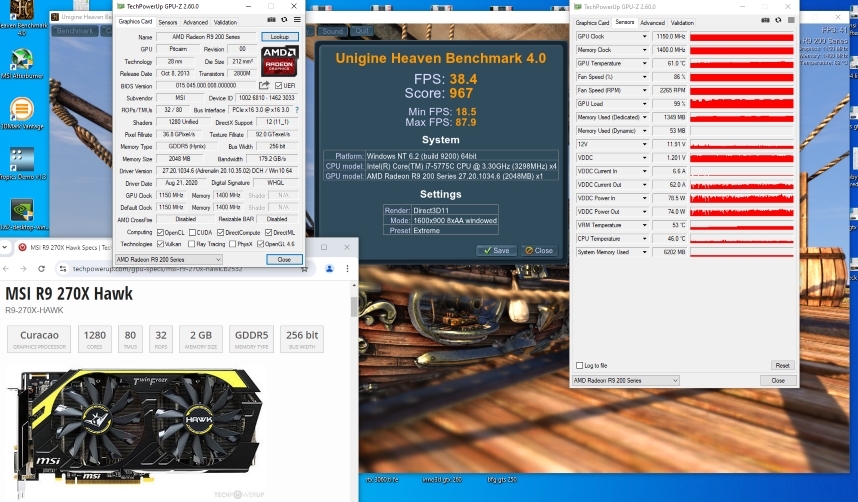
Task: Open GPU Load sensor dropdown arrow
Action: (644, 104)
